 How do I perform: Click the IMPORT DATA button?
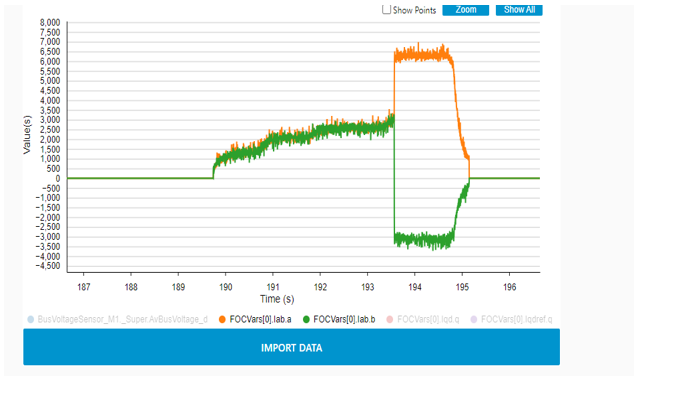click(x=291, y=347)
